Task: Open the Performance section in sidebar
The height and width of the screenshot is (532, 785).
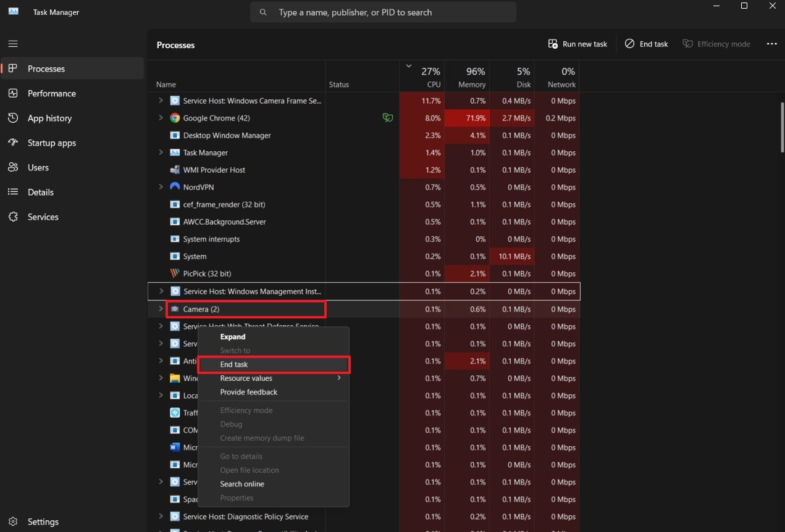Action: pyautogui.click(x=50, y=93)
